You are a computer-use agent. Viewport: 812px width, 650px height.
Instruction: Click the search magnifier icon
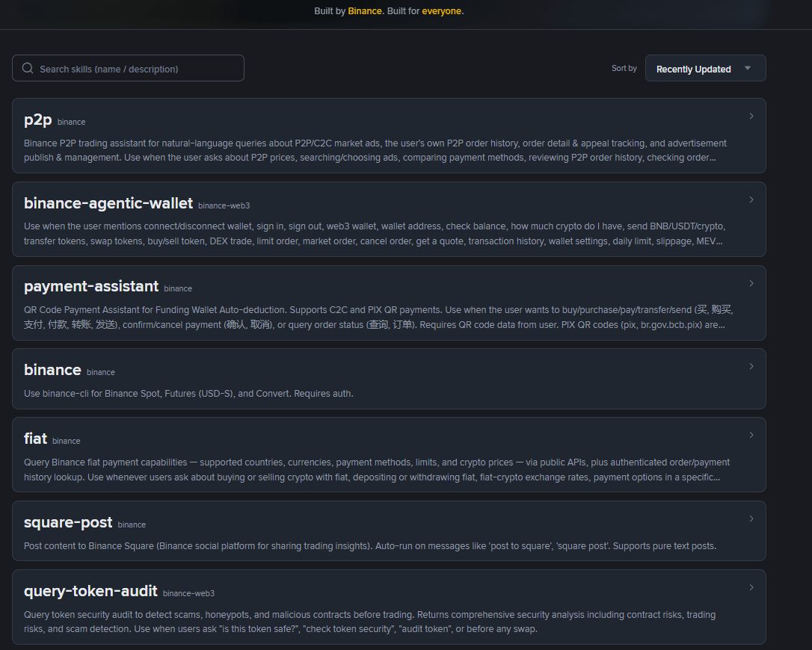pyautogui.click(x=28, y=68)
